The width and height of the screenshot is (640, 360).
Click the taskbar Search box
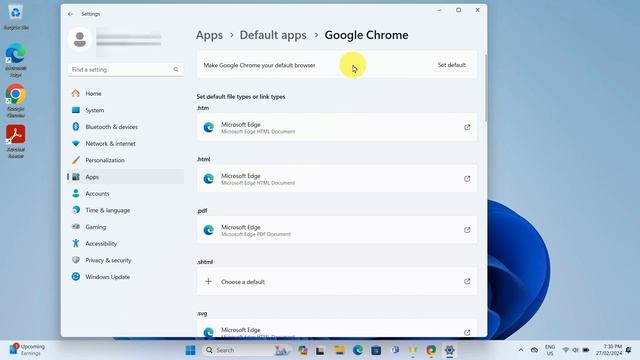(x=247, y=350)
